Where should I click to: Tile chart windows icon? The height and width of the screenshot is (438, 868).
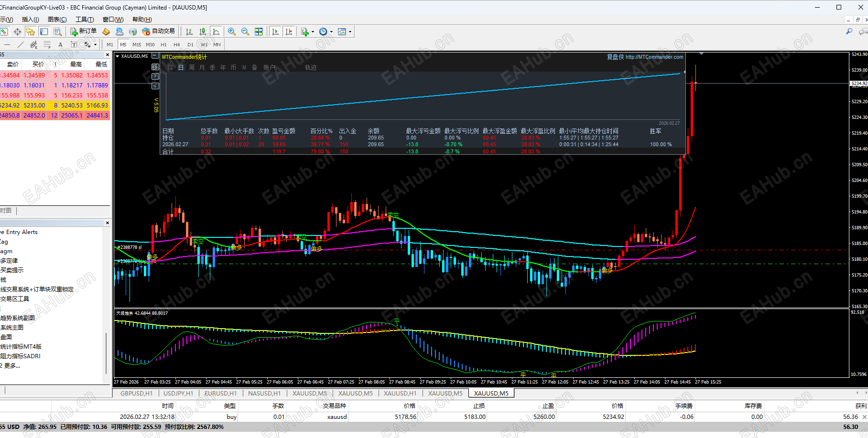pyautogui.click(x=259, y=32)
